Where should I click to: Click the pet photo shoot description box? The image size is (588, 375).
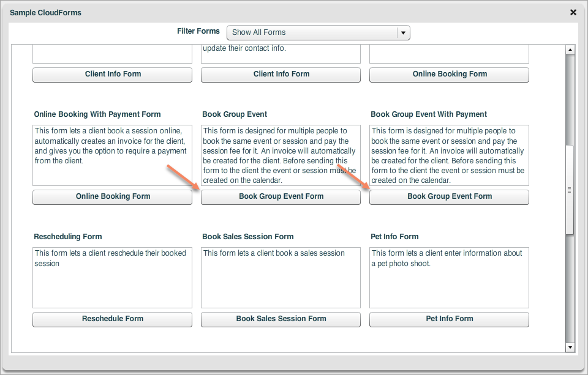(449, 278)
